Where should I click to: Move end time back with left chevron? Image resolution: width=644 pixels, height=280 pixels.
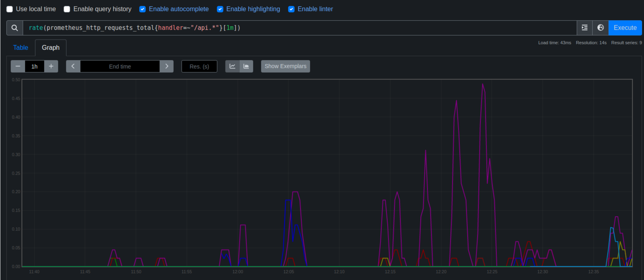click(x=73, y=66)
